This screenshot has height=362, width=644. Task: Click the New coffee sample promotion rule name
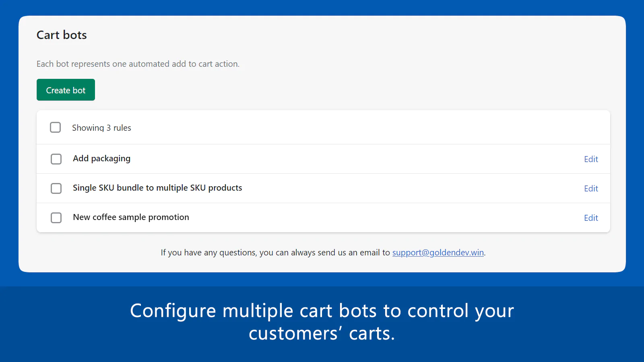131,217
